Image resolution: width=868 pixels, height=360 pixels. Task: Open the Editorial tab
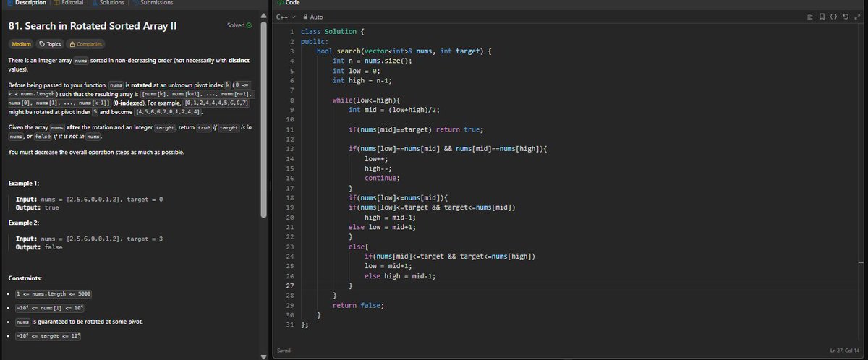69,3
